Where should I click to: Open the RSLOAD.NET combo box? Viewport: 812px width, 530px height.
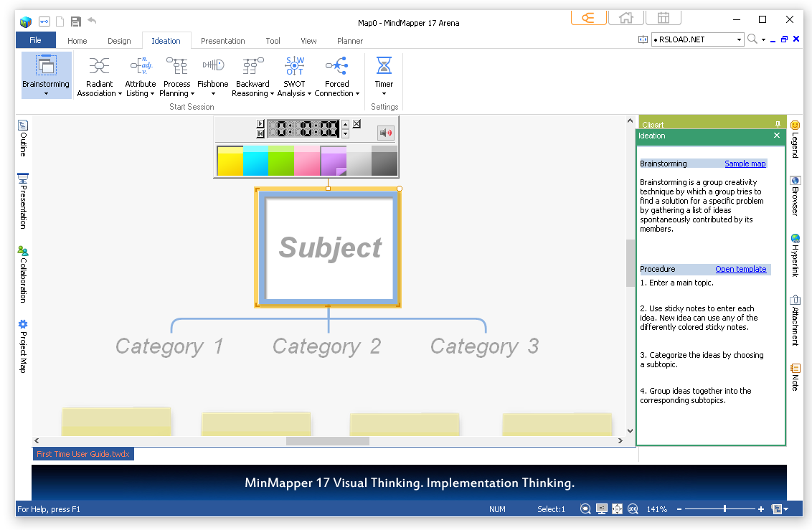tap(697, 39)
